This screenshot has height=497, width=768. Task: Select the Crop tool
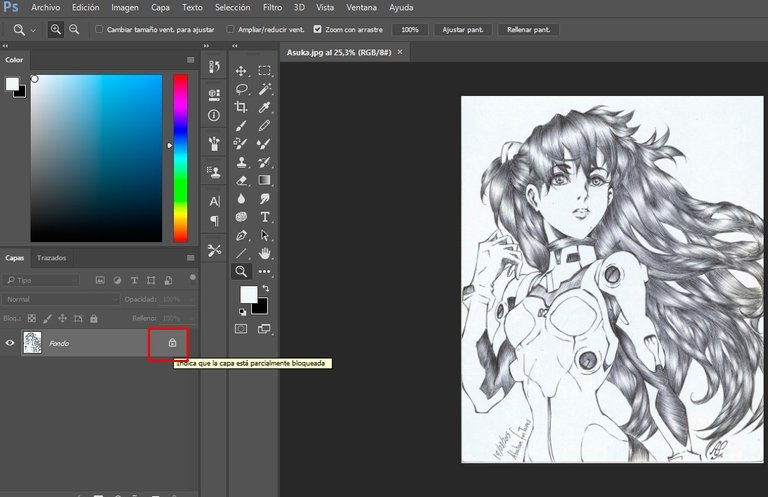(241, 107)
